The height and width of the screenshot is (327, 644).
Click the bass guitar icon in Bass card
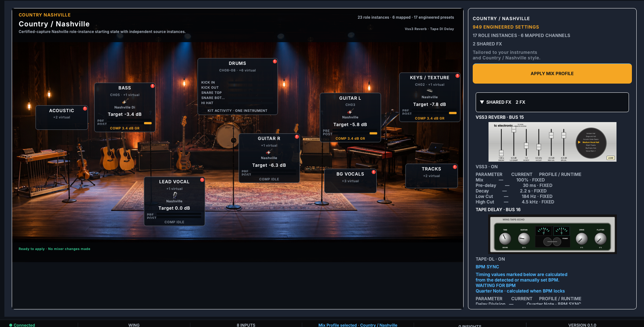tap(125, 101)
